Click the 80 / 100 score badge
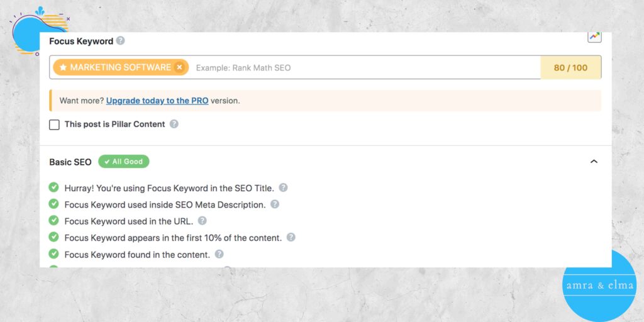This screenshot has width=644, height=322. click(x=571, y=68)
